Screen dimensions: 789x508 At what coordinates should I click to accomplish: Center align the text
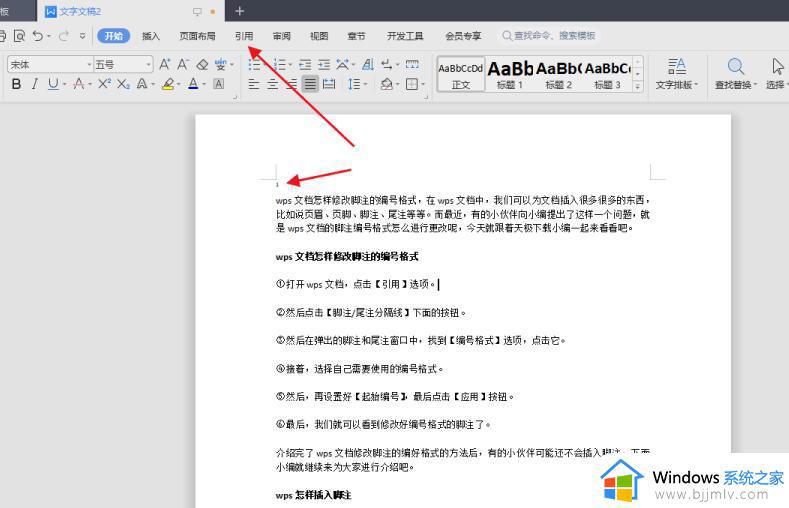point(273,84)
